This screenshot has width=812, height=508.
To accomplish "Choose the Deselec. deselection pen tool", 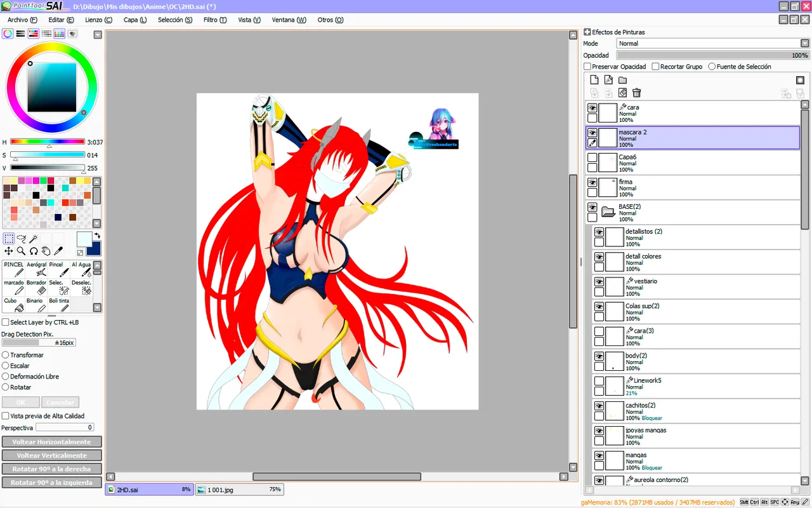I will pos(81,287).
